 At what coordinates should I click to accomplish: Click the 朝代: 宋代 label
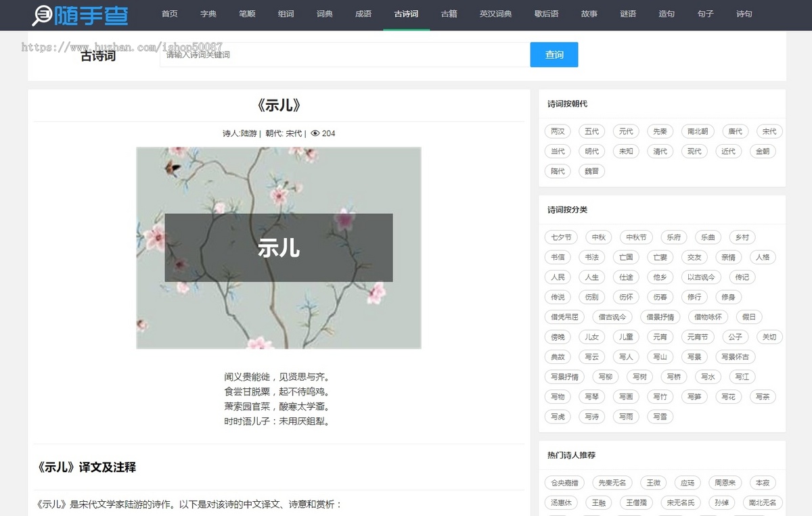284,133
